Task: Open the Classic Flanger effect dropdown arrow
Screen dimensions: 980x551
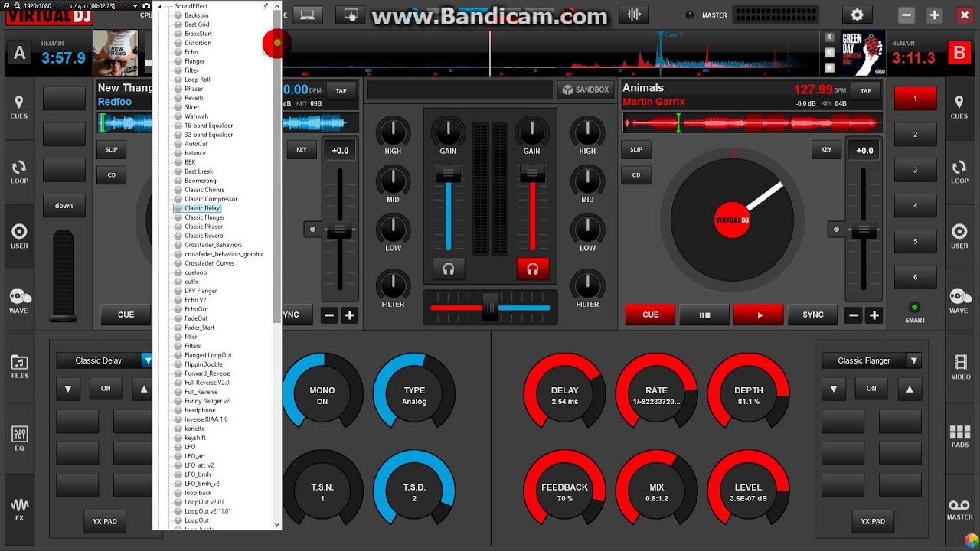Action: coord(913,360)
